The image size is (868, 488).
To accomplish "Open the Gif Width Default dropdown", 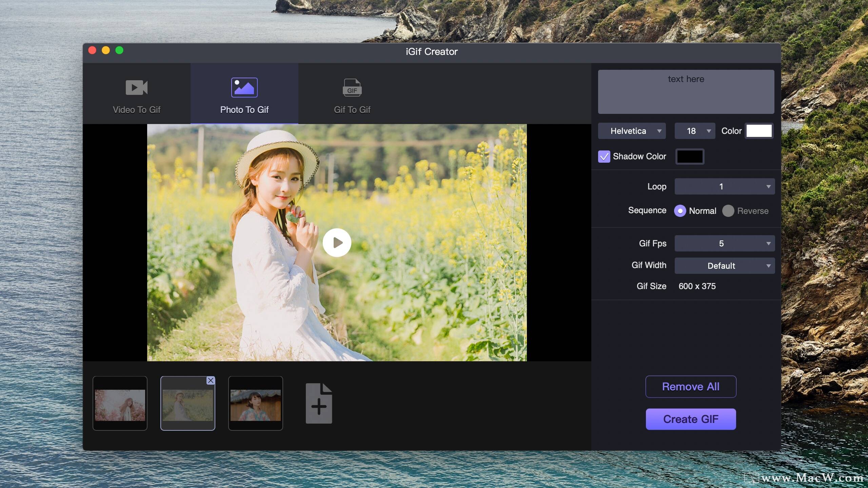I will click(725, 266).
